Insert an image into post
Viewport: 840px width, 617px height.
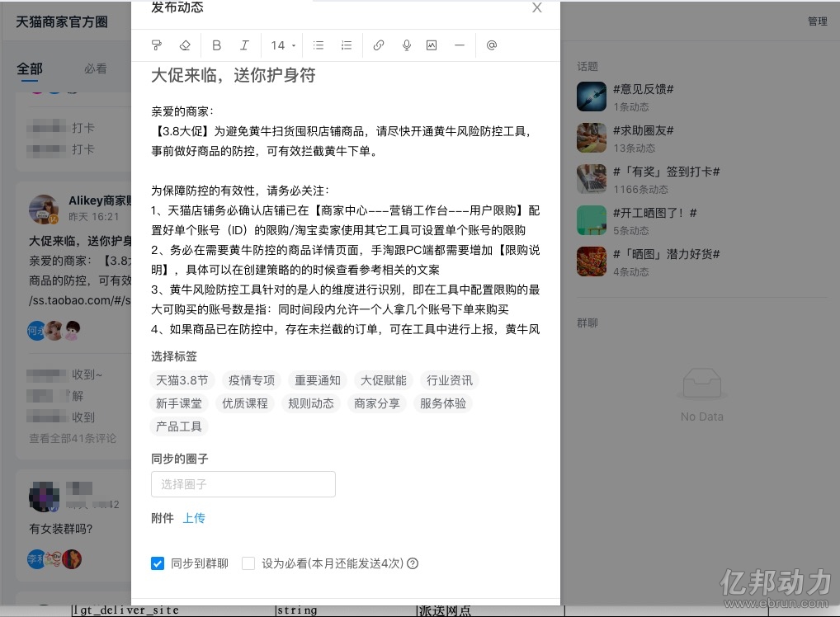[432, 45]
